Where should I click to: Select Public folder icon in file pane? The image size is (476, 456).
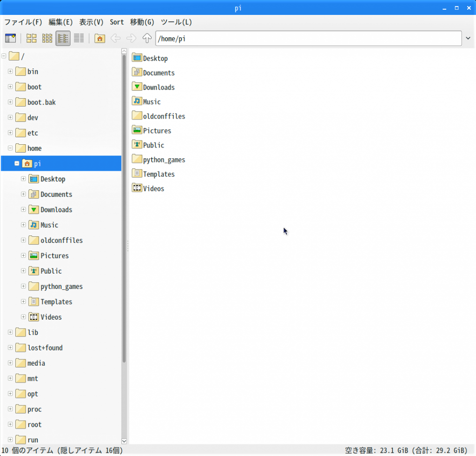(137, 145)
